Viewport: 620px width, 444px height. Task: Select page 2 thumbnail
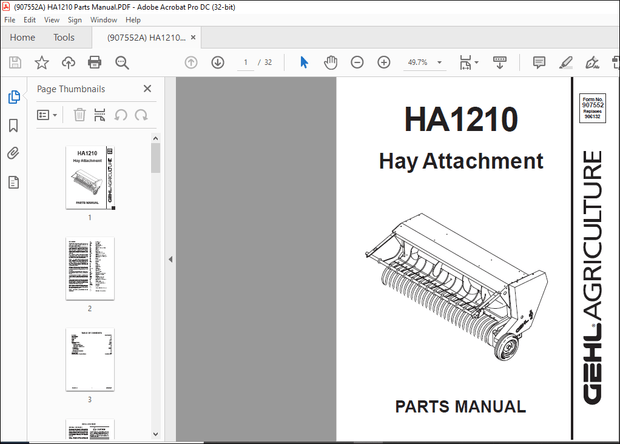(89, 269)
